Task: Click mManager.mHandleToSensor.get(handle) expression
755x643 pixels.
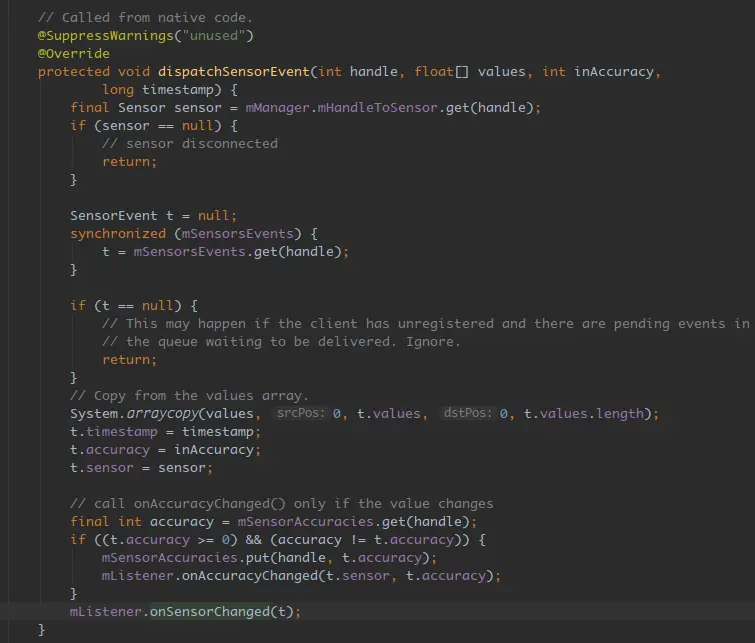Action: (x=390, y=107)
